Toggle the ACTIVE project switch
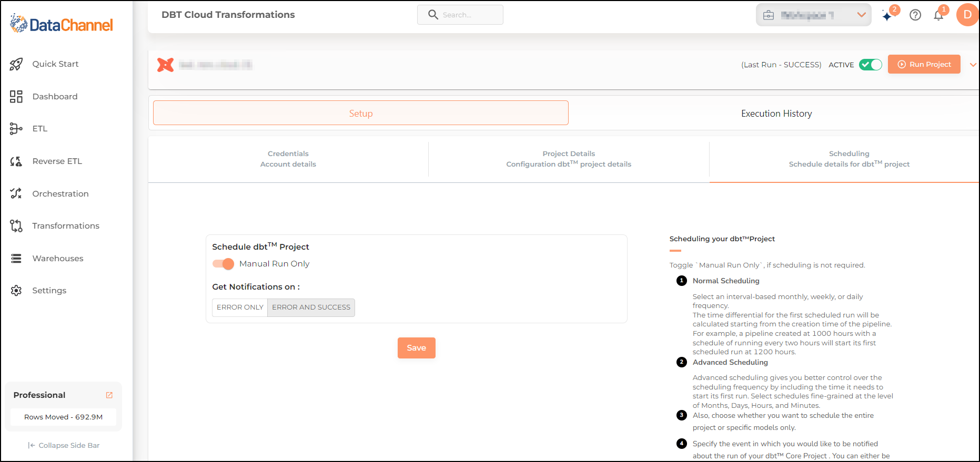The height and width of the screenshot is (462, 980). point(871,65)
